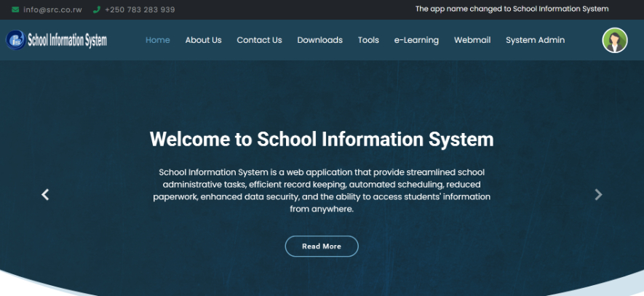Viewport: 644px width, 296px height.
Task: Open the Tools menu
Action: tap(368, 40)
